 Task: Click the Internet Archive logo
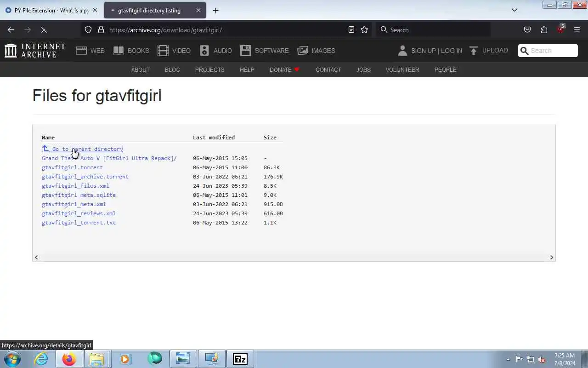coord(35,51)
